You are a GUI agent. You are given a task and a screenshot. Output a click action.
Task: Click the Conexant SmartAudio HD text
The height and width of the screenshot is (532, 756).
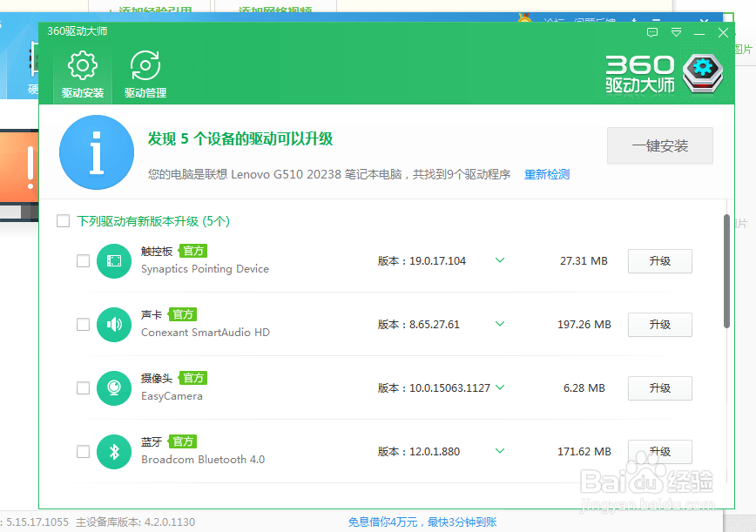click(x=206, y=333)
